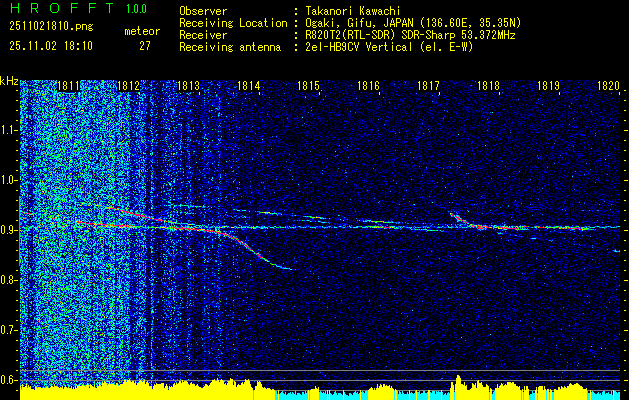Click the 1814 time marker
This screenshot has width=629, height=400.
(248, 86)
